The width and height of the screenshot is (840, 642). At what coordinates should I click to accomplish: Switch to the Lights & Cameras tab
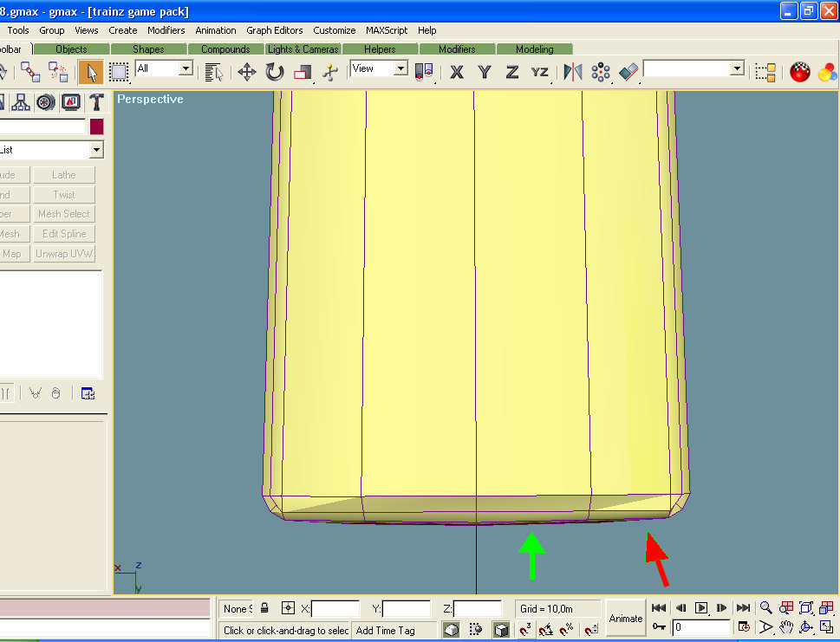click(303, 49)
